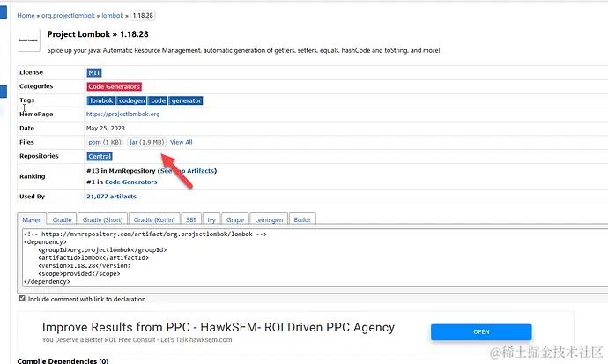Click 'Compile Dependencies (0)' heading
This screenshot has width=608, height=364.
point(63,360)
